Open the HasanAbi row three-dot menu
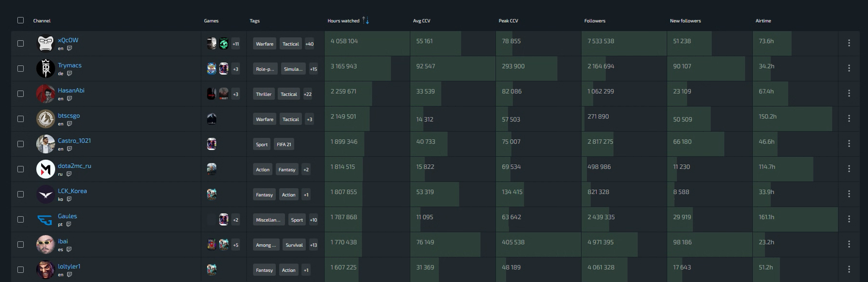The image size is (868, 282). [x=849, y=93]
